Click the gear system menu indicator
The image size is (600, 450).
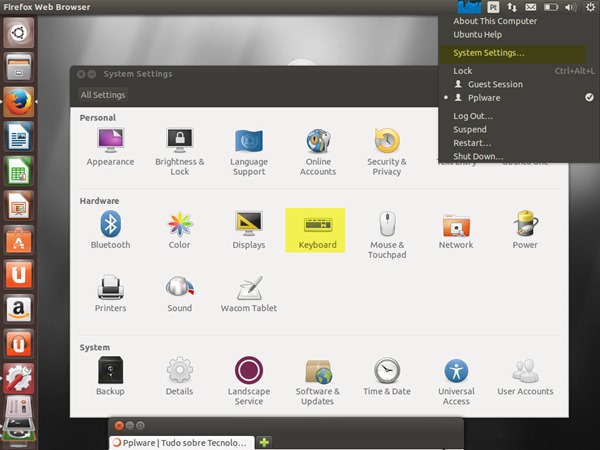click(590, 7)
